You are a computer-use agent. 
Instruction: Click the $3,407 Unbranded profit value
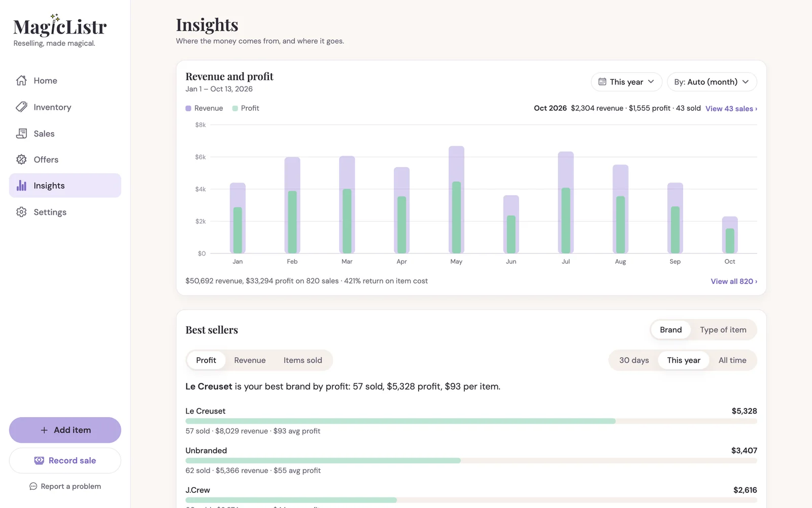744,451
